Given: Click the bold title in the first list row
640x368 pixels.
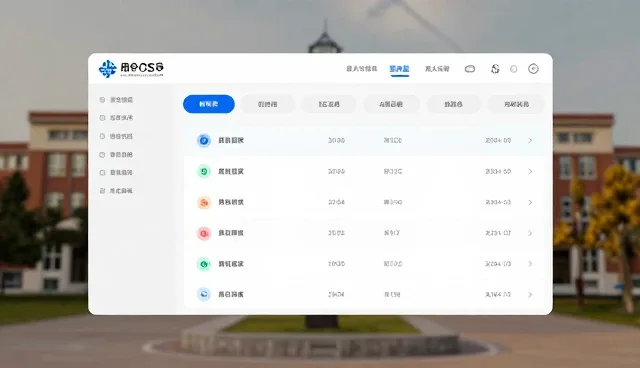Looking at the screenshot, I should click(x=231, y=140).
